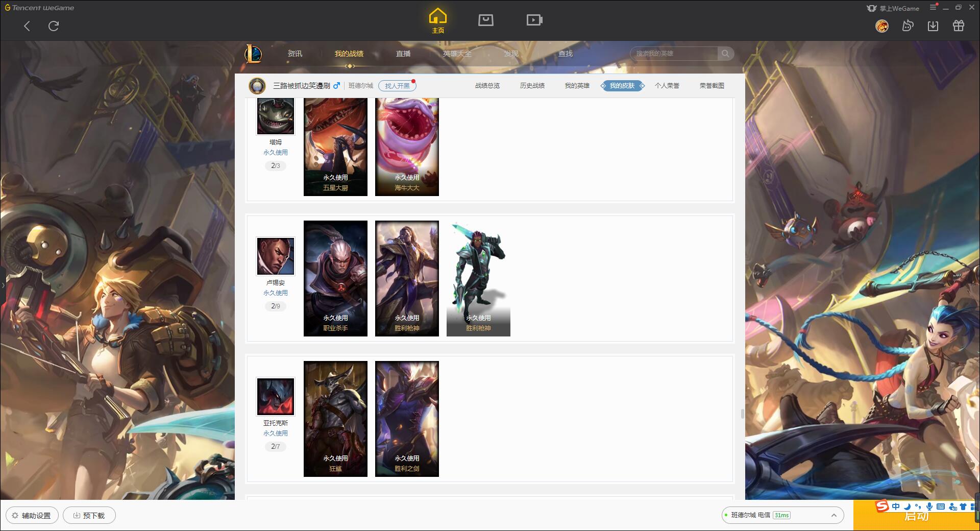
Task: Click the skin list scrollbar handle
Action: click(x=742, y=414)
